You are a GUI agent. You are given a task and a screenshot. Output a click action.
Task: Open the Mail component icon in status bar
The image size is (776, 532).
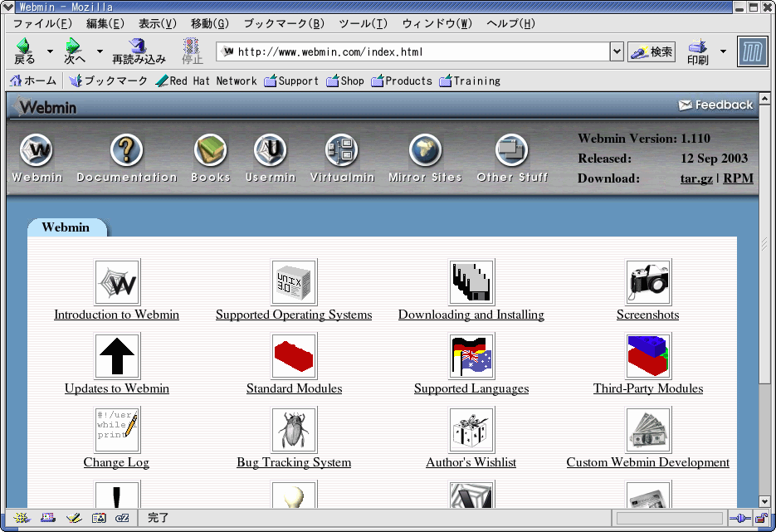click(x=48, y=518)
